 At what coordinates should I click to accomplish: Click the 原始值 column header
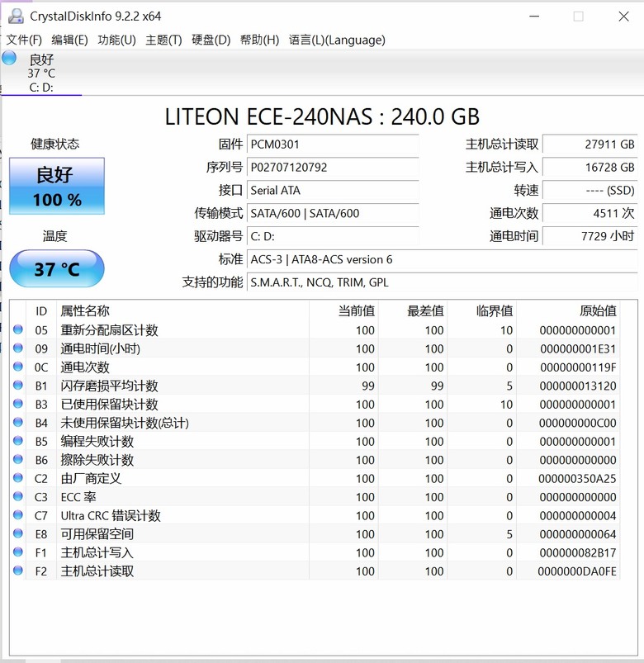coord(568,310)
